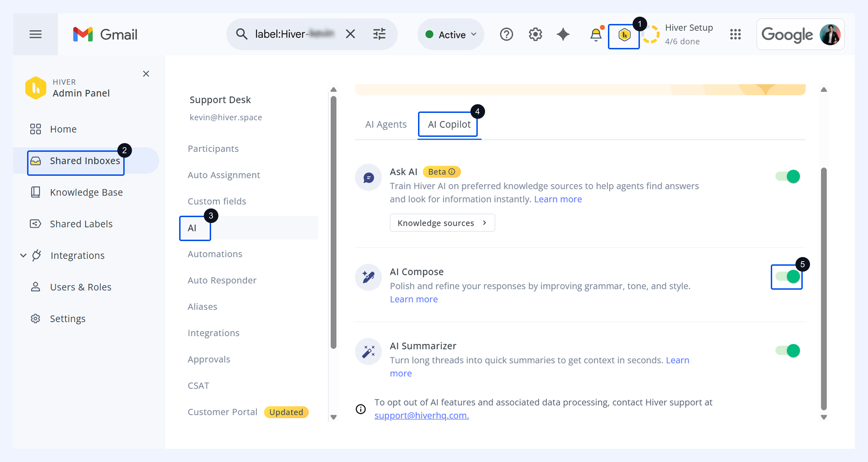Open the Google apps grid
This screenshot has height=462, width=868.
(x=735, y=34)
